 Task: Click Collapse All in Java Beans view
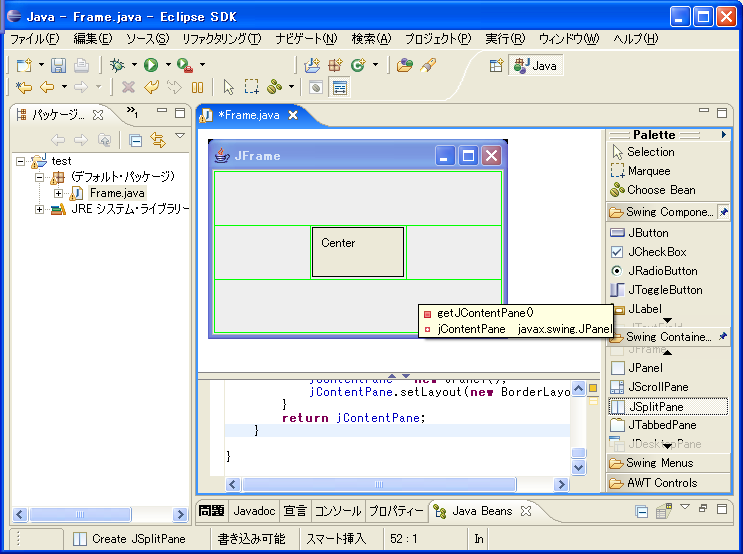pos(642,512)
